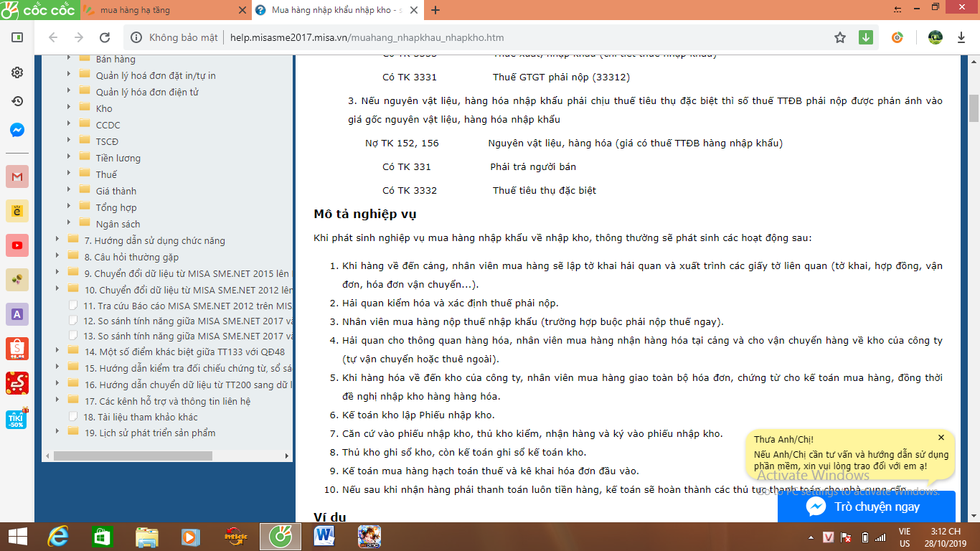Go back to previous page

pyautogui.click(x=53, y=37)
